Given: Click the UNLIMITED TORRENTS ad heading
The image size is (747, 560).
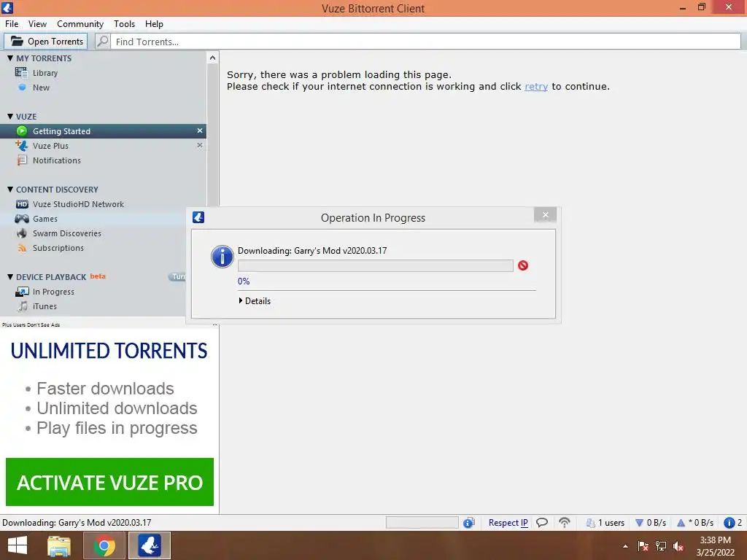Looking at the screenshot, I should tap(109, 351).
